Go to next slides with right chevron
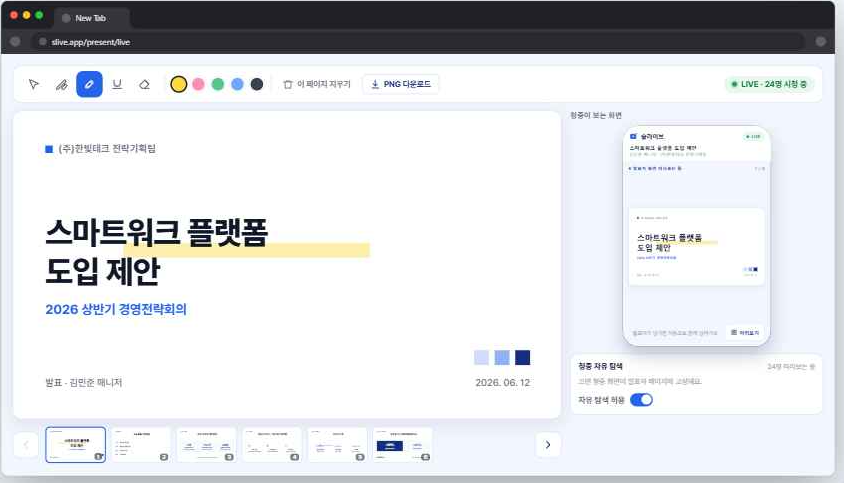 [x=548, y=445]
